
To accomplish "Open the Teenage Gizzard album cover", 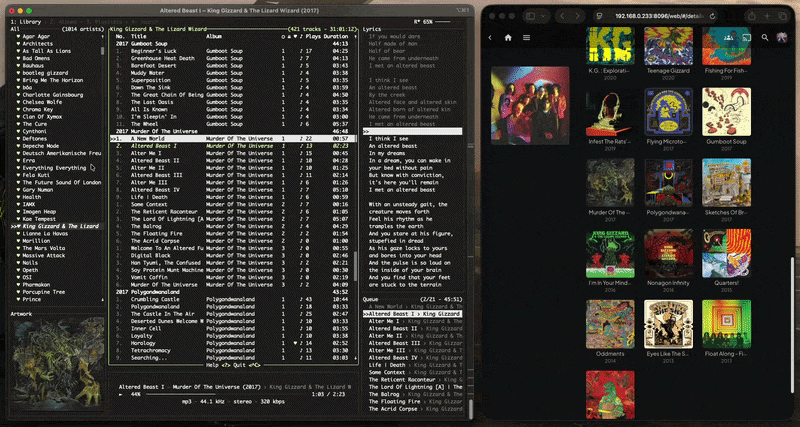I will [x=668, y=46].
